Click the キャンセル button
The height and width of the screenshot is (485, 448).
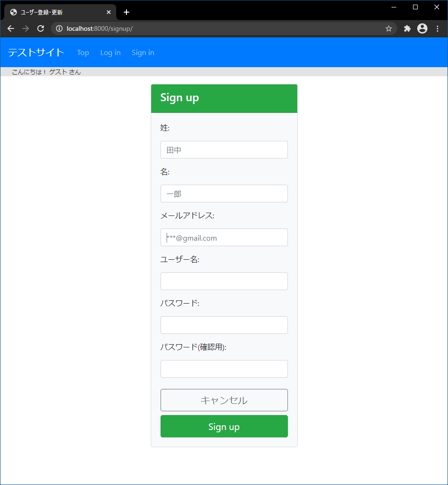(x=224, y=400)
